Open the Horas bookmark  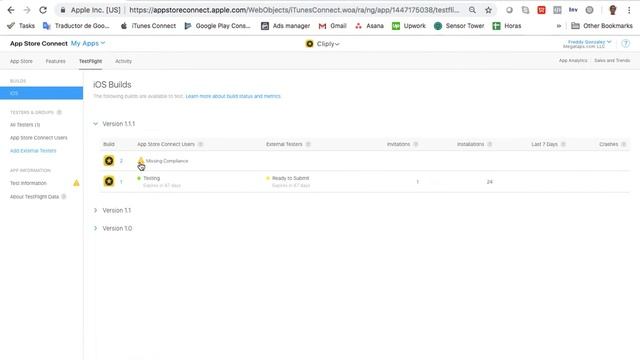507,26
